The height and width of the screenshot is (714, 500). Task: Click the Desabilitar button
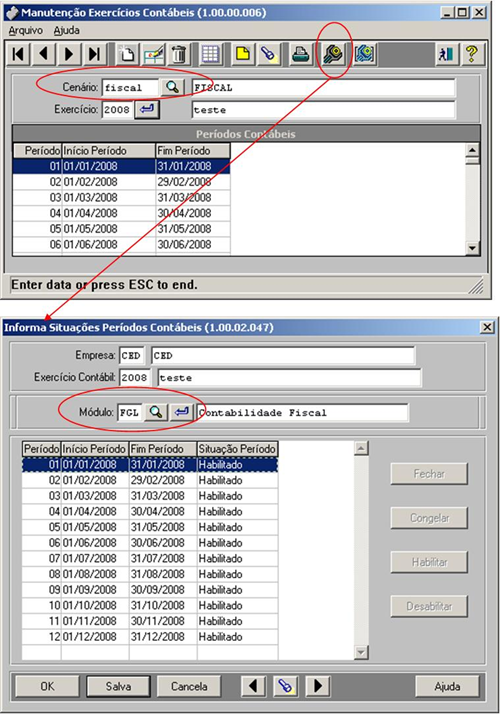(x=429, y=607)
